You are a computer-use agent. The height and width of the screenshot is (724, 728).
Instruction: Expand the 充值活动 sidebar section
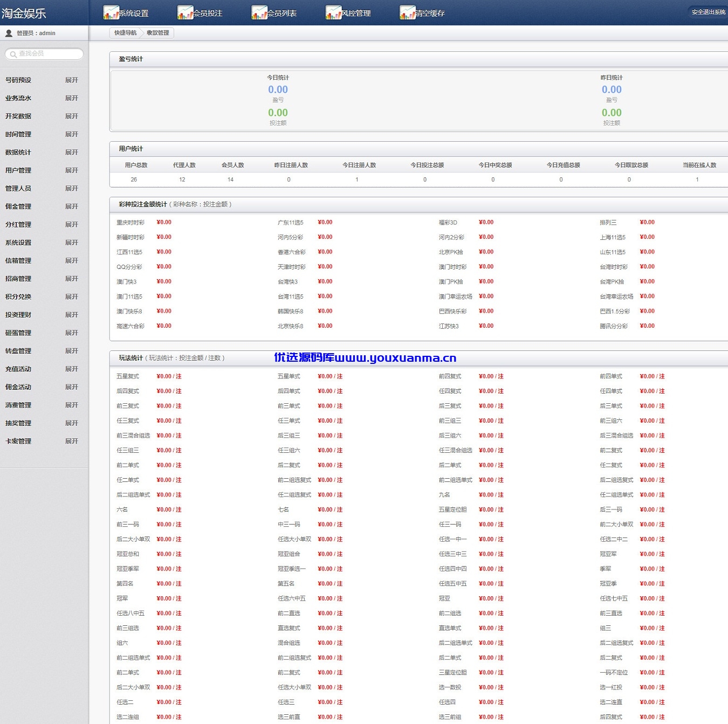(x=72, y=369)
